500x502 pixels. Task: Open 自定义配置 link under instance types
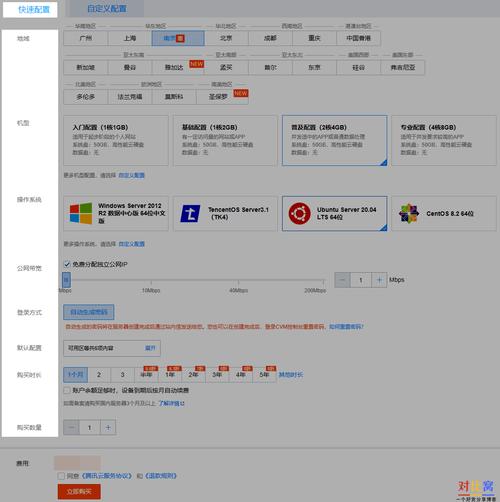(x=132, y=175)
